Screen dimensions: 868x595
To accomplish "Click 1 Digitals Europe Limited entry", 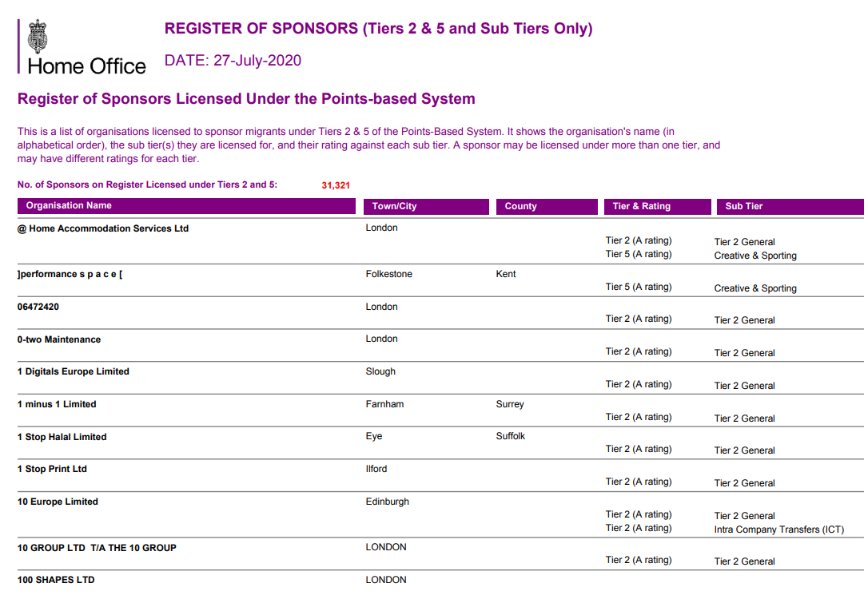I will coord(74,372).
